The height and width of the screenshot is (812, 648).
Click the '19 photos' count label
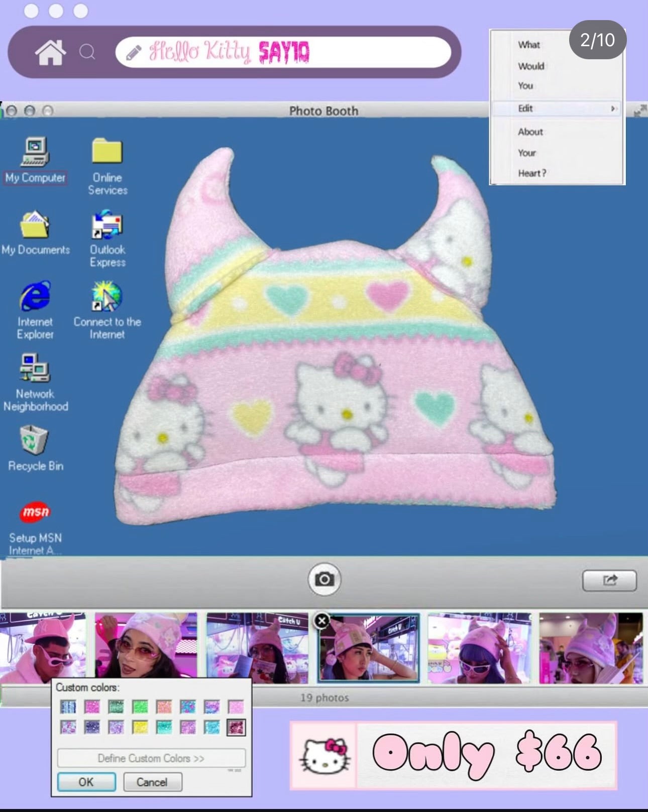coord(325,698)
